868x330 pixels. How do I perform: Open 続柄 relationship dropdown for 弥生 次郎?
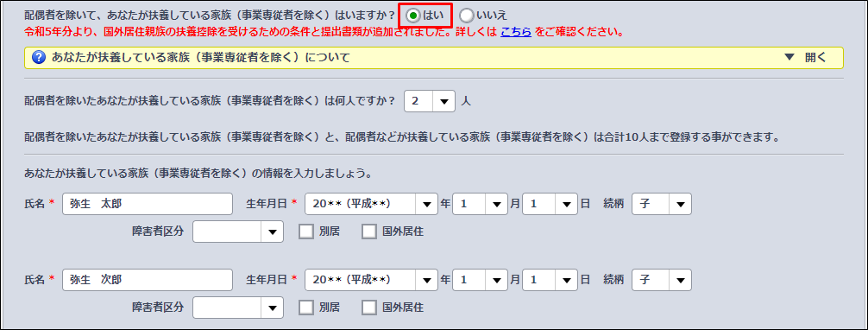pos(662,280)
